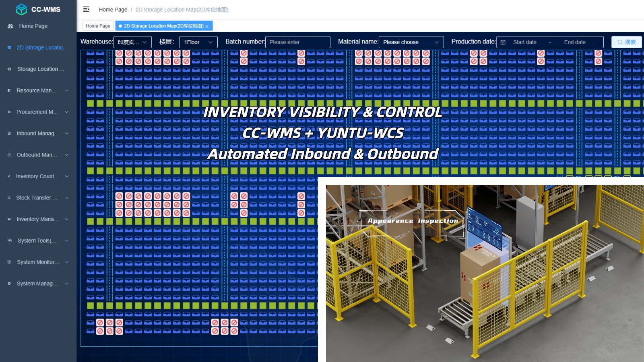Viewport: 644px width, 362px height.
Task: Click the End date field
Action: click(x=574, y=42)
